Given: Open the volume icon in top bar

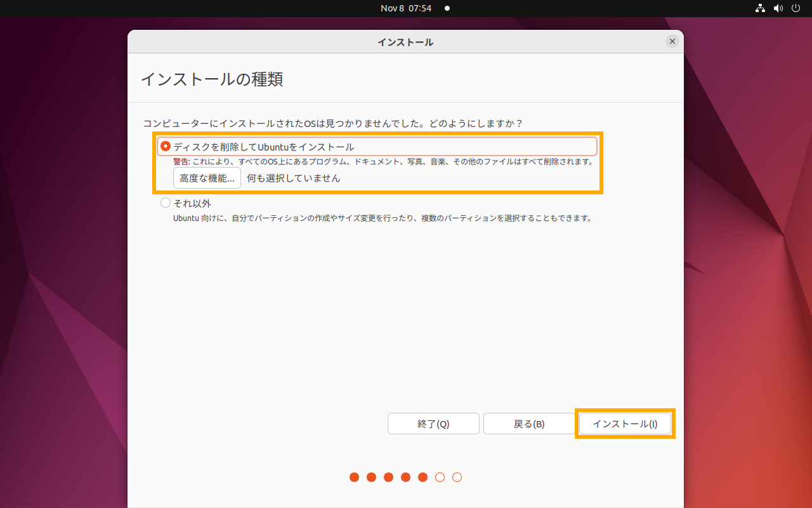Looking at the screenshot, I should [778, 8].
